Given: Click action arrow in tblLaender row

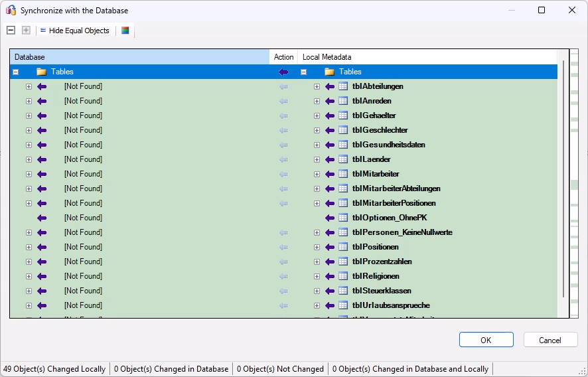Looking at the screenshot, I should click(x=283, y=159).
